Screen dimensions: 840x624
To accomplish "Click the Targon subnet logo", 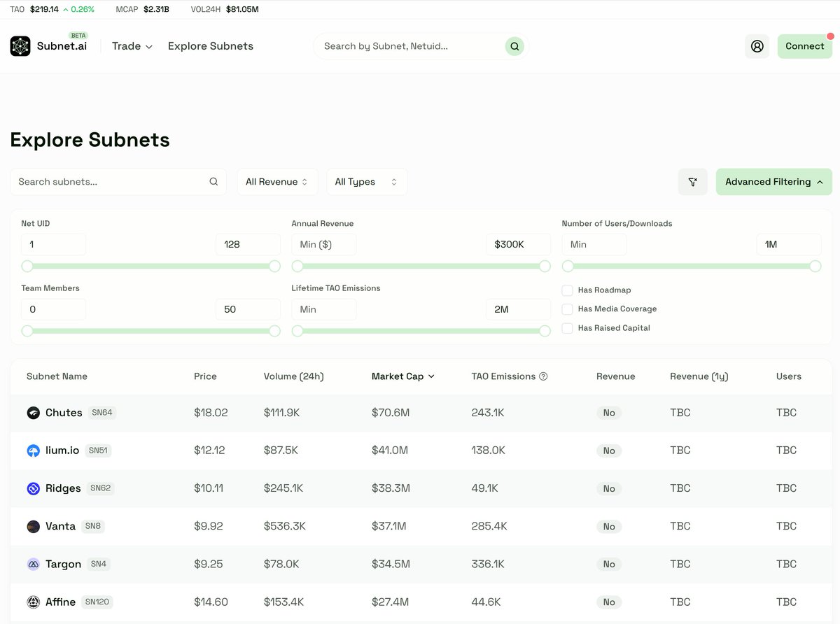I will 33,564.
